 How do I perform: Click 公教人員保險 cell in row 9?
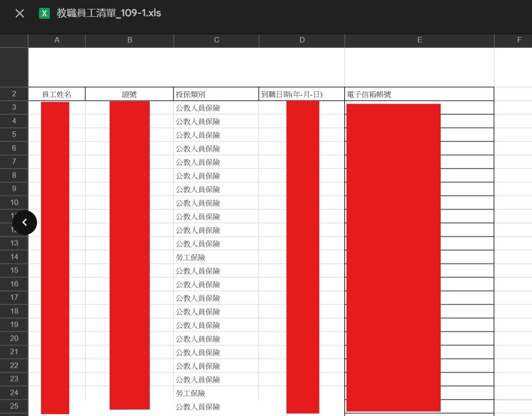(x=216, y=189)
